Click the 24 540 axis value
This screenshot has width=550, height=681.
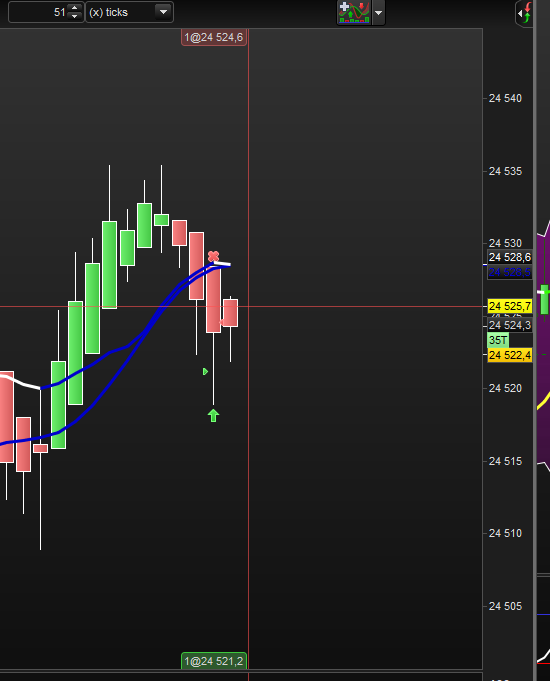point(505,99)
